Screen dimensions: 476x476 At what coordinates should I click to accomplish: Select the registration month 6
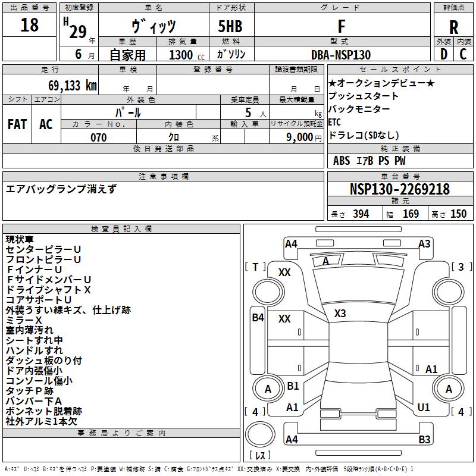pyautogui.click(x=79, y=54)
